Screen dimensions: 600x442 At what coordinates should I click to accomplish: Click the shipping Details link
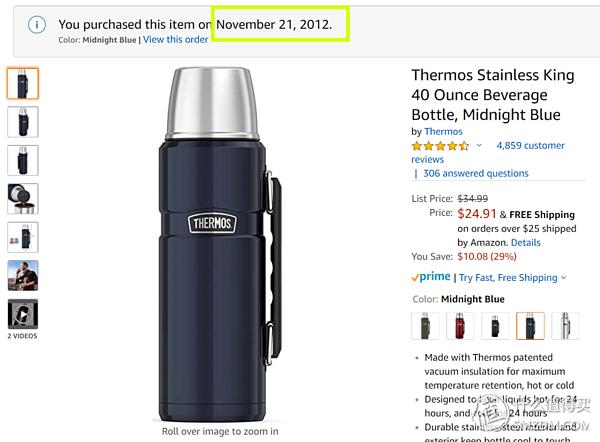tap(525, 242)
